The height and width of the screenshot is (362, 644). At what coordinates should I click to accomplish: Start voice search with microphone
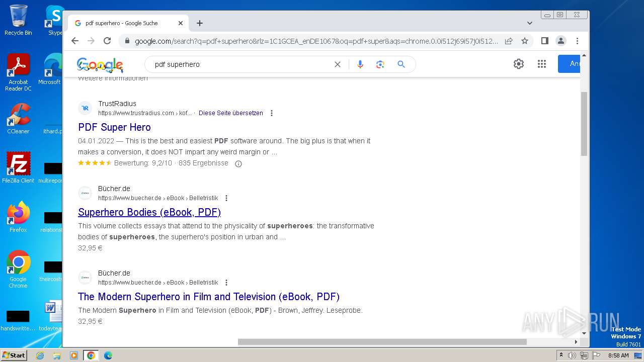(360, 64)
